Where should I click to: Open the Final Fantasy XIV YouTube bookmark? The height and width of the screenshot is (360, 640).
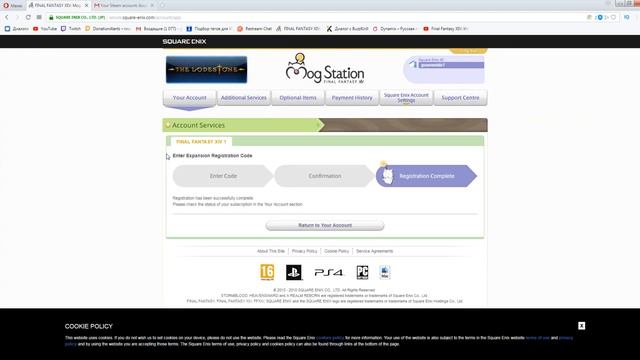446,29
